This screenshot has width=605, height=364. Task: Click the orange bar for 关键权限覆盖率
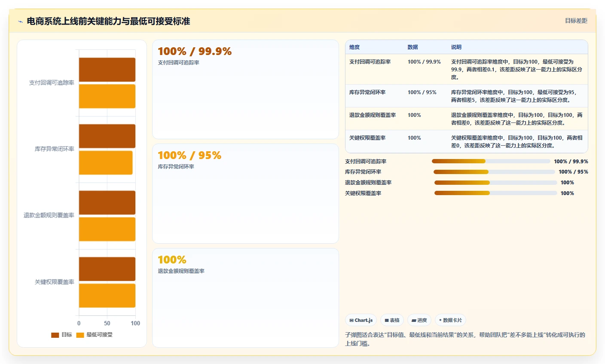107,296
